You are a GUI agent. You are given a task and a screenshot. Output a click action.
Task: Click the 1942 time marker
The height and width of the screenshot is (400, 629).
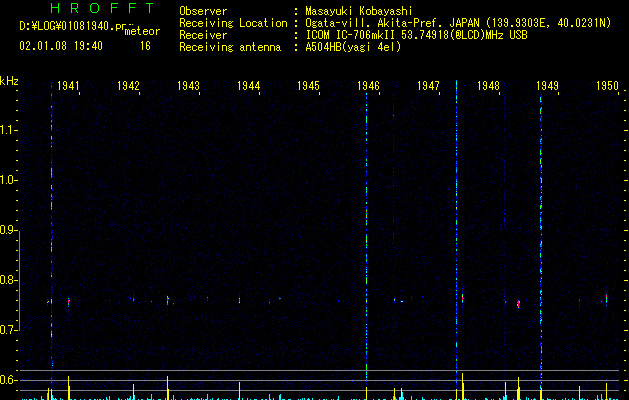(x=128, y=85)
